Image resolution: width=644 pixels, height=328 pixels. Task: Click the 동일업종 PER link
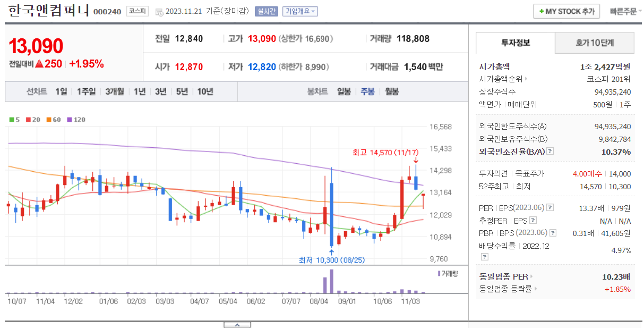503,276
